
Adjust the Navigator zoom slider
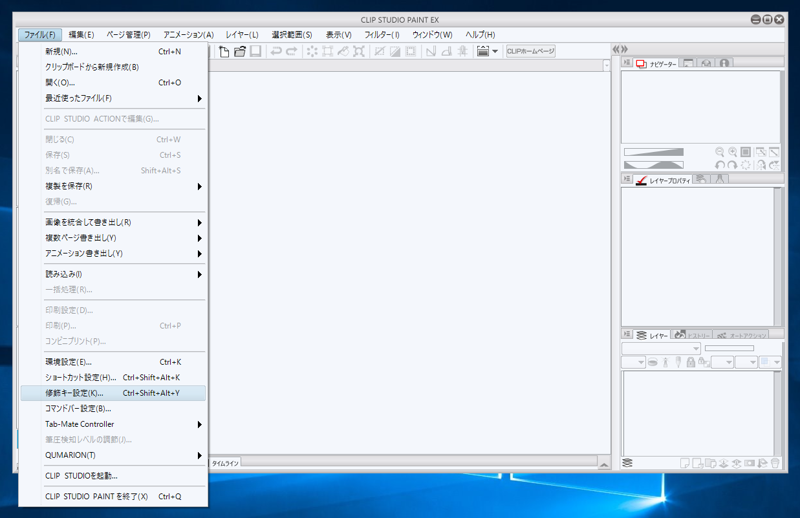click(x=654, y=152)
